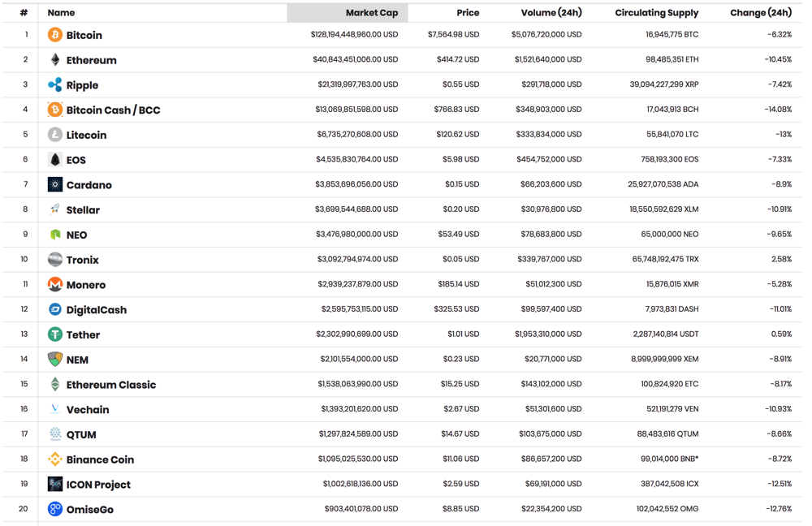Screen dimensions: 812x526
Task: Select Bitcoin Cash change -14.08%
Action: (778, 110)
